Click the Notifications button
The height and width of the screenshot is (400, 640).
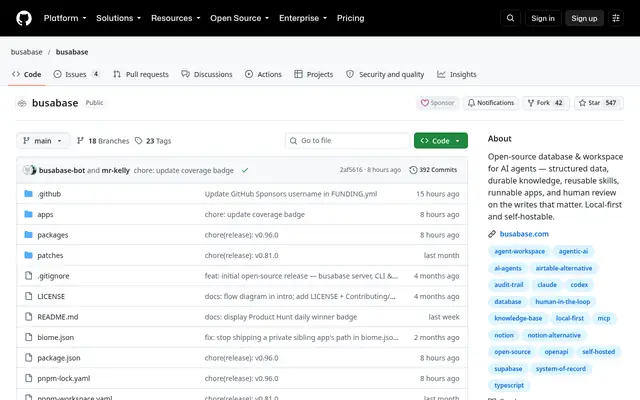click(x=491, y=103)
